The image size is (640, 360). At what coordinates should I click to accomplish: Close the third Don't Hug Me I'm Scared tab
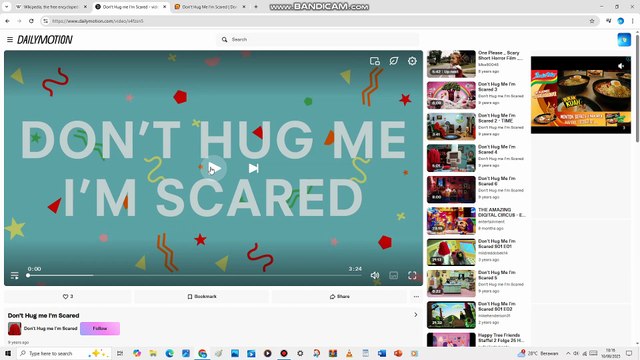(244, 7)
